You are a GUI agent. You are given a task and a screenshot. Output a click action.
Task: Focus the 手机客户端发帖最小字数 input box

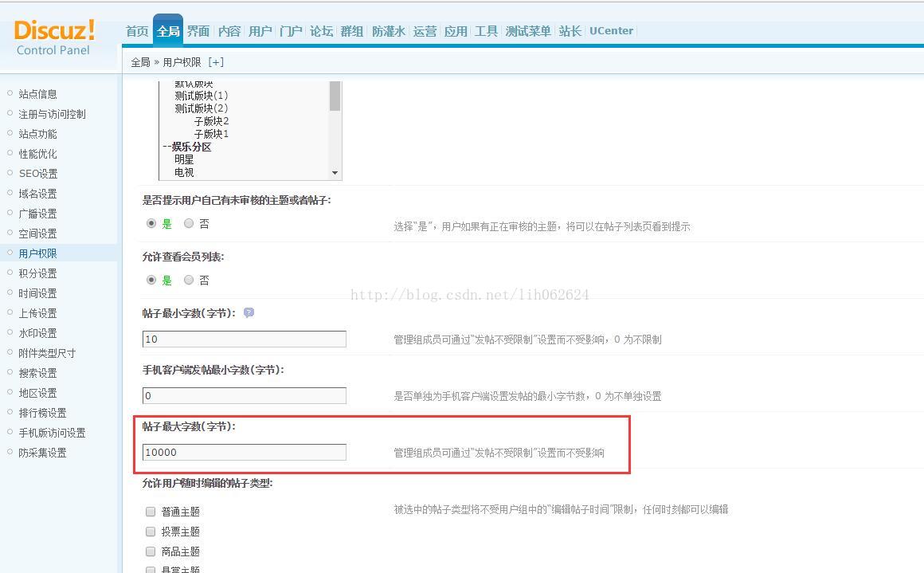pos(244,396)
